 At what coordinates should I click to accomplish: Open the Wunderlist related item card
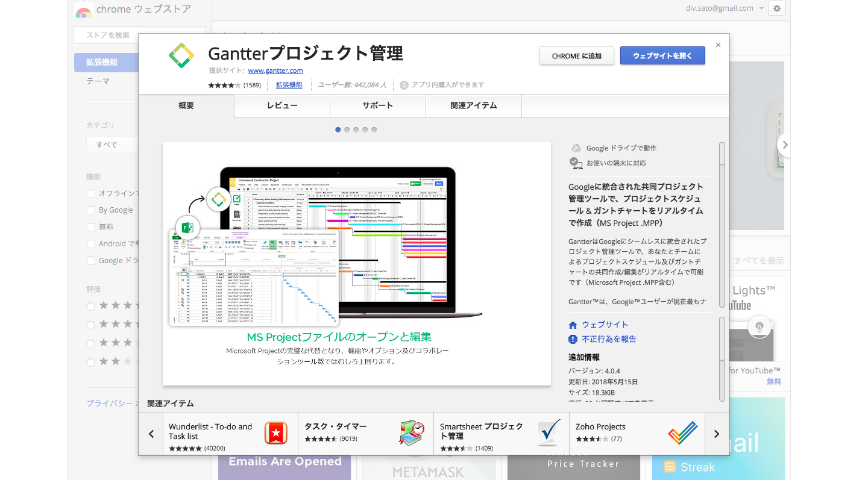click(x=230, y=434)
